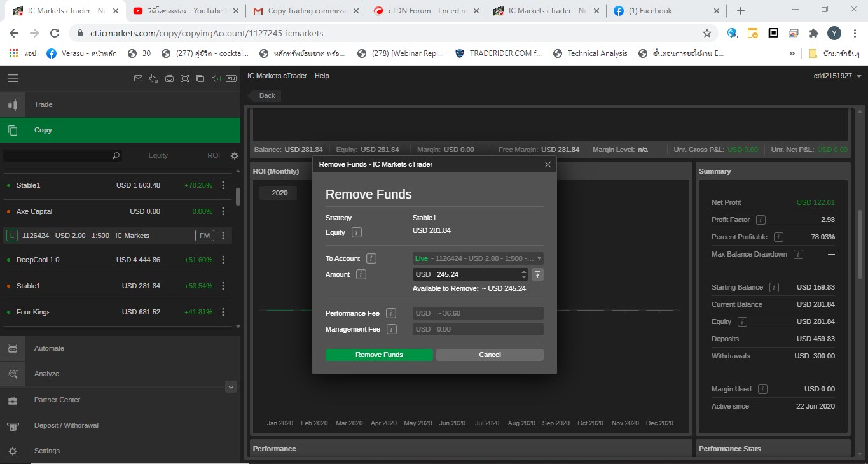Open options menu for account 1126424
Viewport: 868px width, 464px height.
[223, 236]
